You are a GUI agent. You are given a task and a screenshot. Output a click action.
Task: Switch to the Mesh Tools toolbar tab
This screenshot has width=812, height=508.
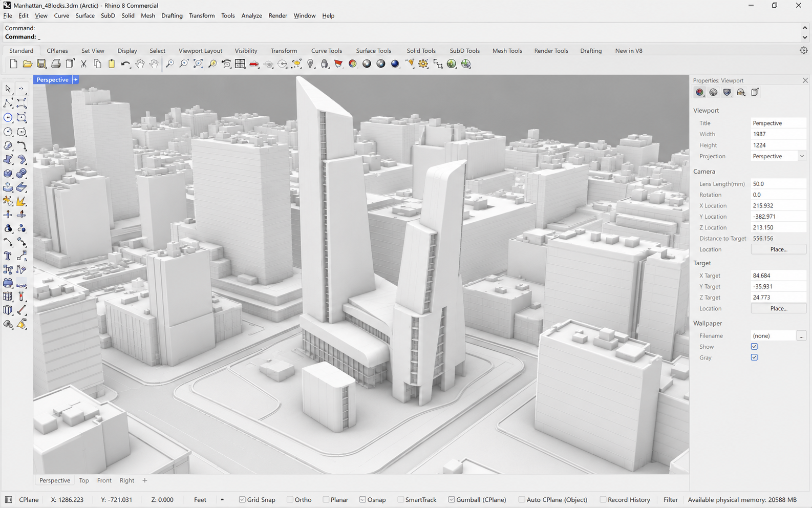[507, 51]
